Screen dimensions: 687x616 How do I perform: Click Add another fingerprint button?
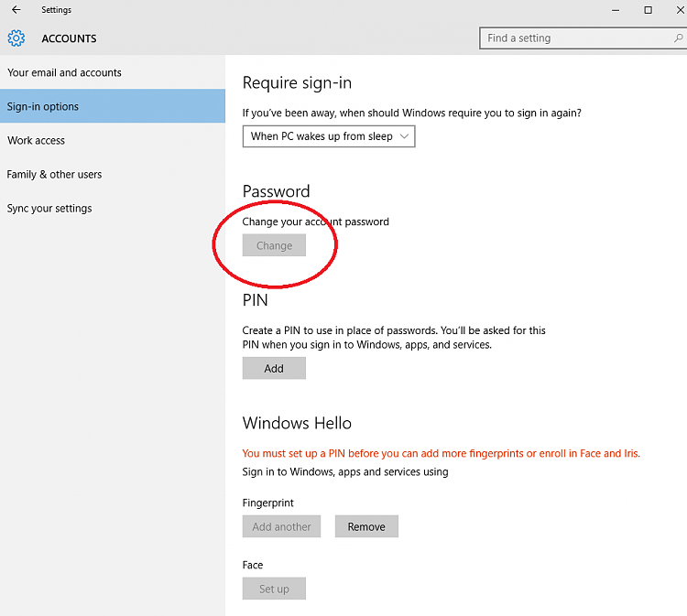(x=282, y=527)
